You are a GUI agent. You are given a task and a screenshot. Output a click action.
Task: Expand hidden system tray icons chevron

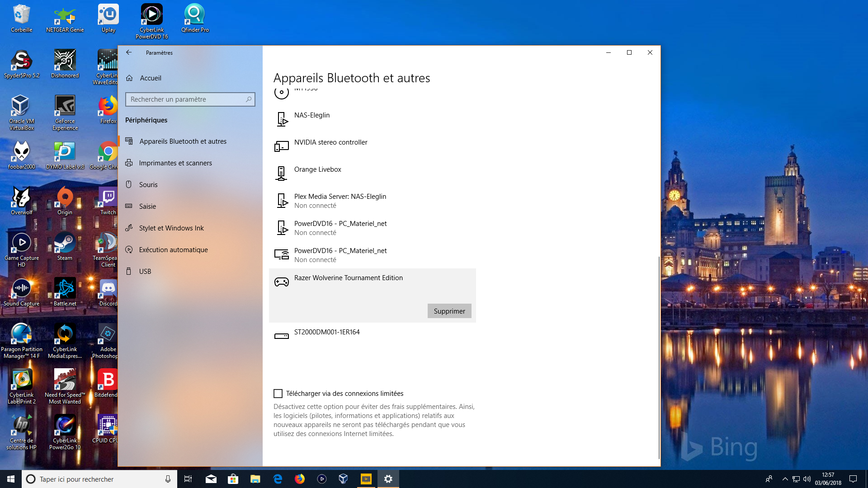pos(785,479)
